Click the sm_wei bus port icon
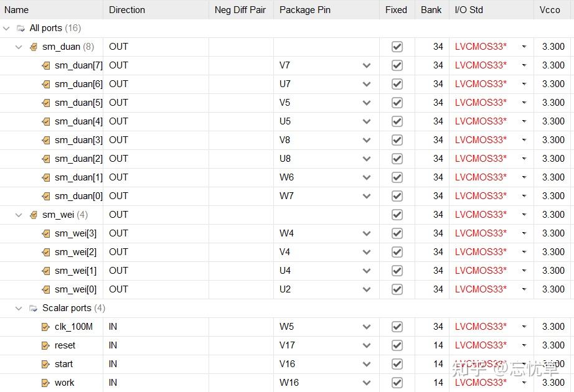 [34, 215]
